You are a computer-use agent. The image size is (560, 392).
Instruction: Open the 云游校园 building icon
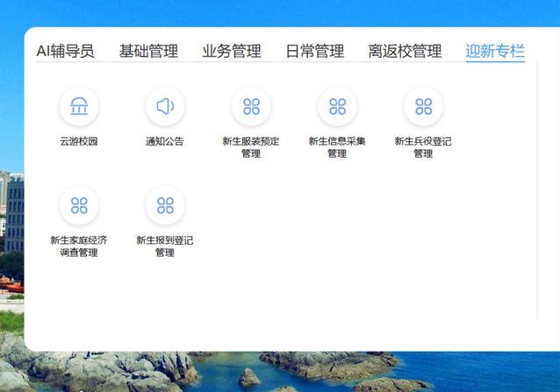click(79, 107)
